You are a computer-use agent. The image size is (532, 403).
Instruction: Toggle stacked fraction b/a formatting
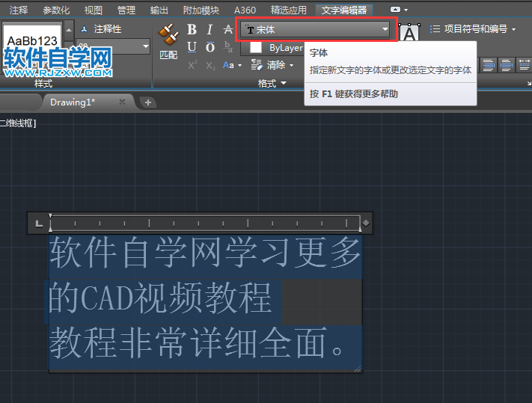click(x=228, y=47)
